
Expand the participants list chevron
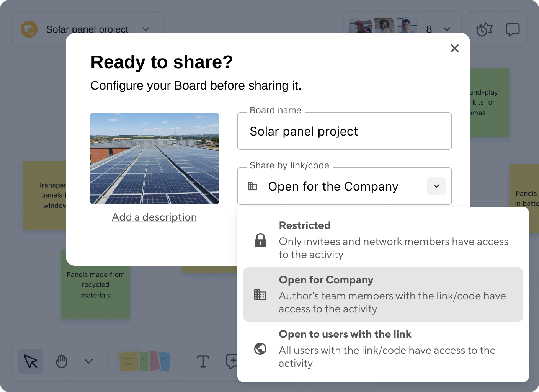coord(447,29)
